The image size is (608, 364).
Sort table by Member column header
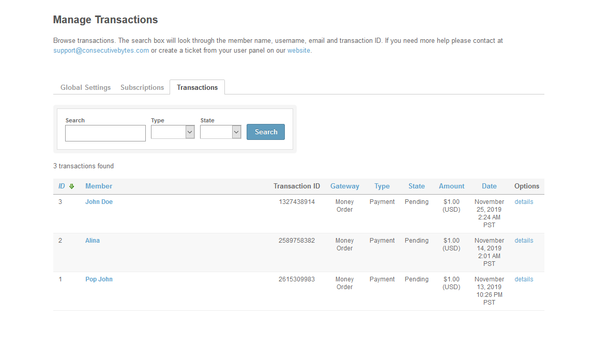99,186
